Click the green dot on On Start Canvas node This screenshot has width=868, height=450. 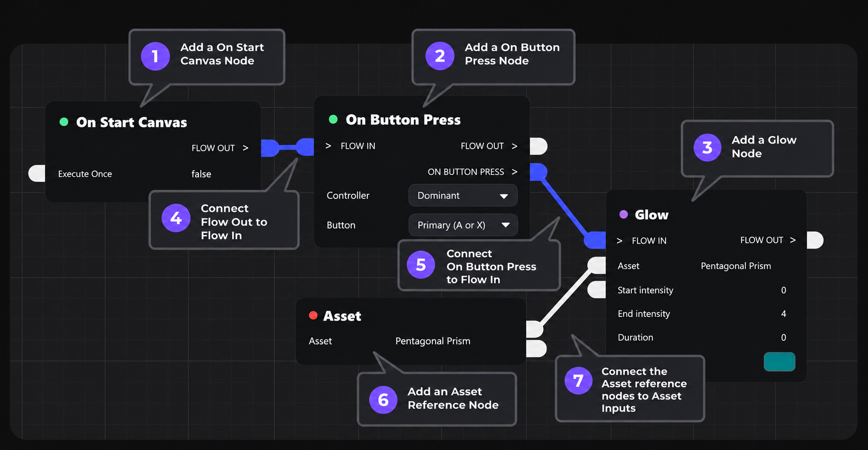click(x=64, y=122)
